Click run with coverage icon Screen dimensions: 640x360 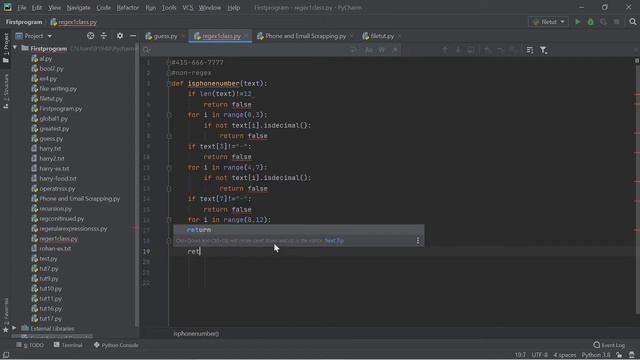point(604,22)
